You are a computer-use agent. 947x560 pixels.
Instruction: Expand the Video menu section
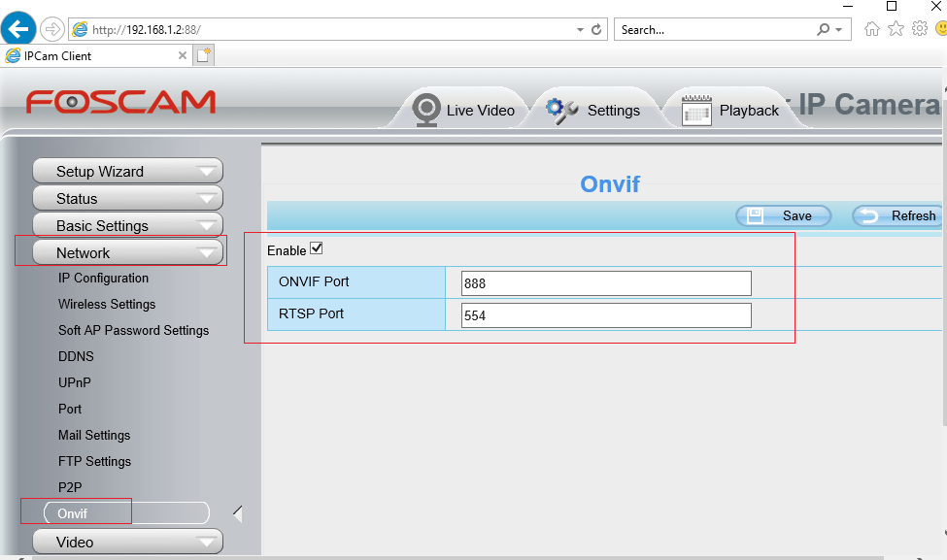tap(127, 542)
